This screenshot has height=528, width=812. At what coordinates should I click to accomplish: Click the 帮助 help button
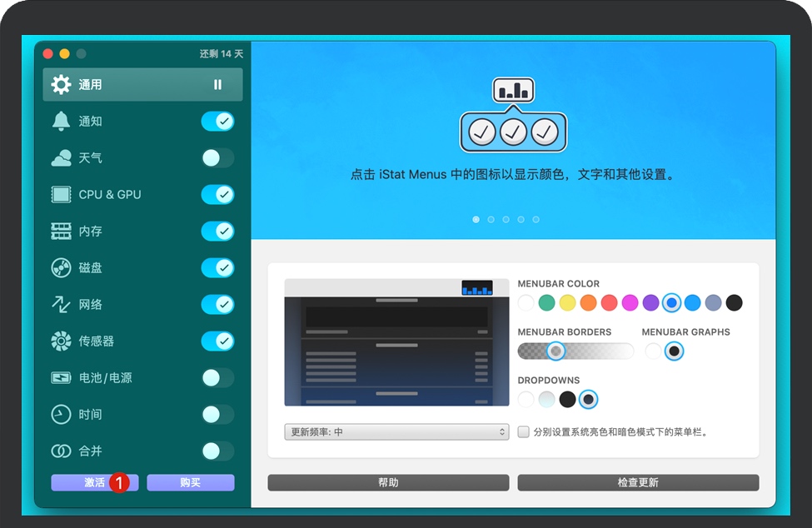pos(388,482)
